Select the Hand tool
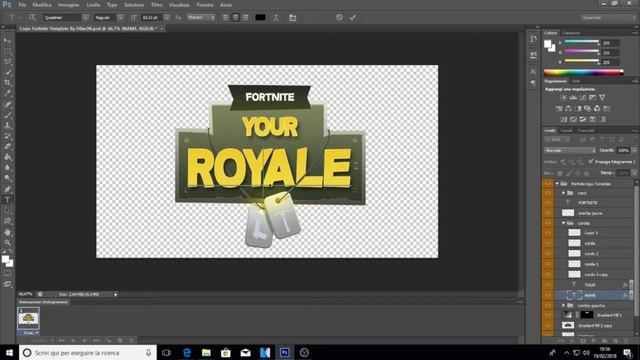Viewport: 640px width, 360px height. (x=7, y=232)
